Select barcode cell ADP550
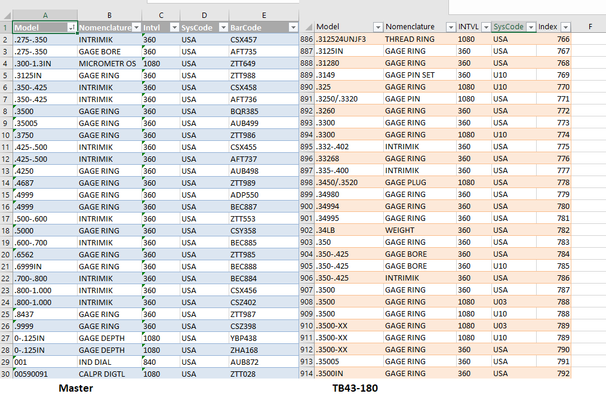The width and height of the screenshot is (606, 400). [x=264, y=195]
